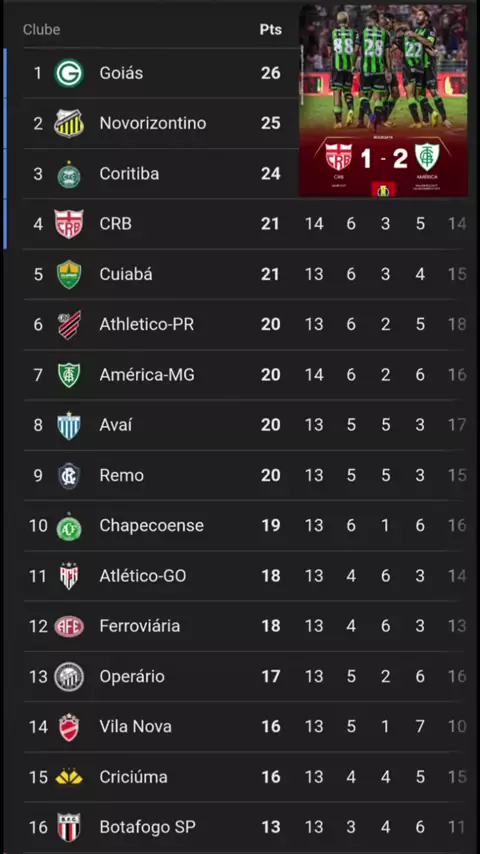480x854 pixels.
Task: Open the Ferroviária team name
Action: click(x=139, y=626)
